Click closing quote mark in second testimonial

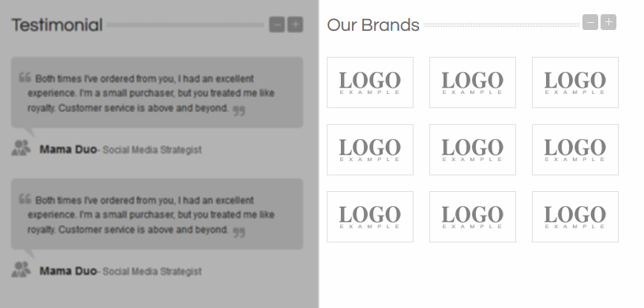click(239, 233)
